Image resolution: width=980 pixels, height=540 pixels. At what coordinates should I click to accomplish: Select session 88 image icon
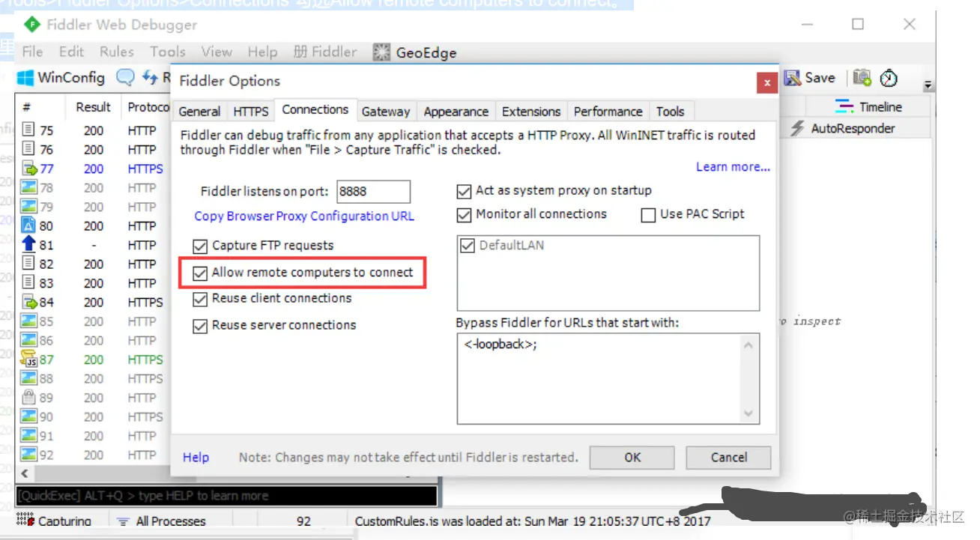pyautogui.click(x=28, y=378)
